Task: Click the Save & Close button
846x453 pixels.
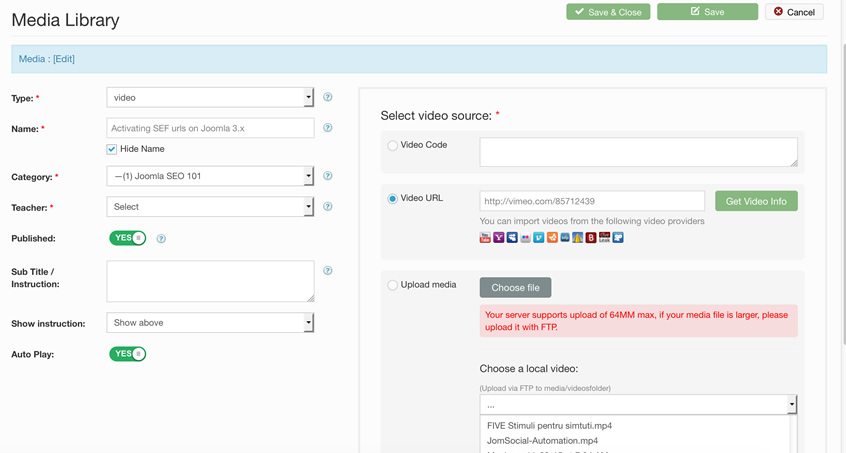Action: pos(608,12)
